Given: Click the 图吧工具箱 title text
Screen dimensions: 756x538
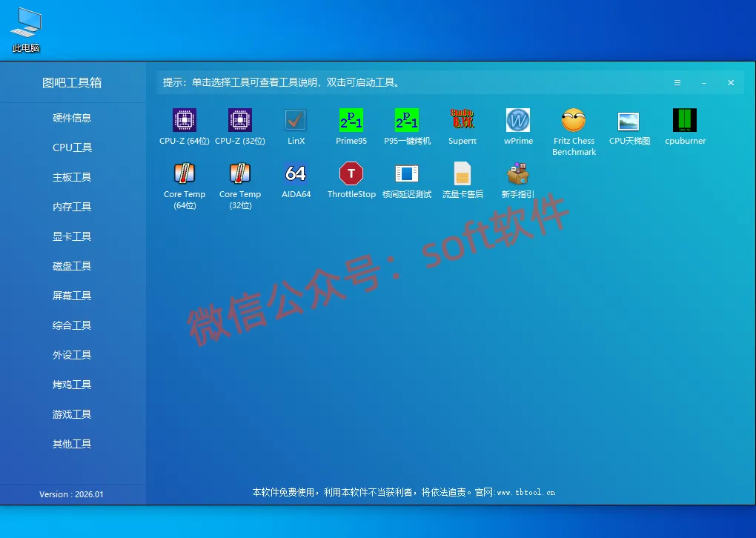Looking at the screenshot, I should 72,82.
